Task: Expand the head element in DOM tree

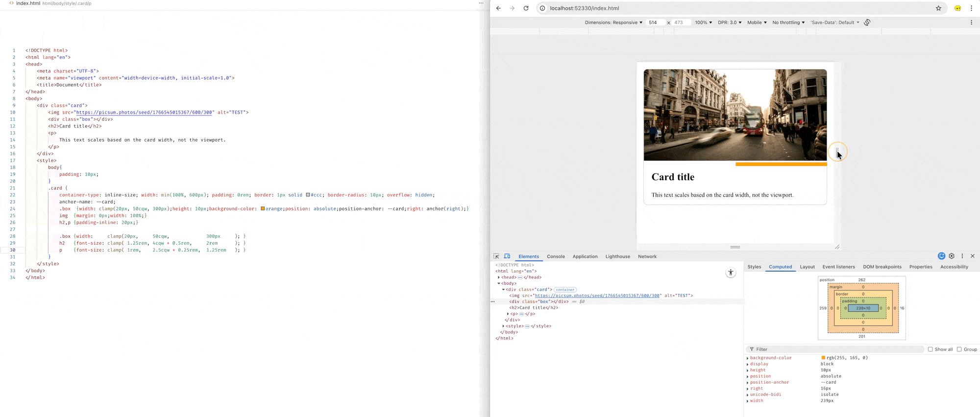Action: [x=499, y=278]
